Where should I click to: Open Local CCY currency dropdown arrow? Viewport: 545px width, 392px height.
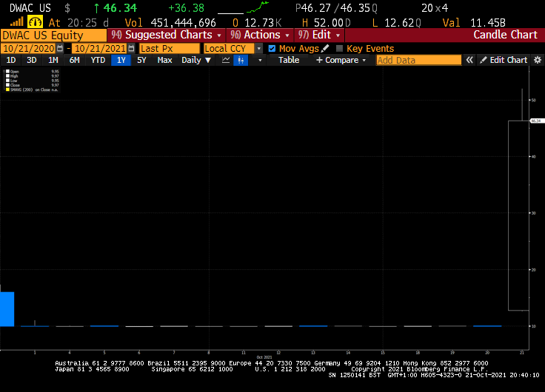point(258,48)
